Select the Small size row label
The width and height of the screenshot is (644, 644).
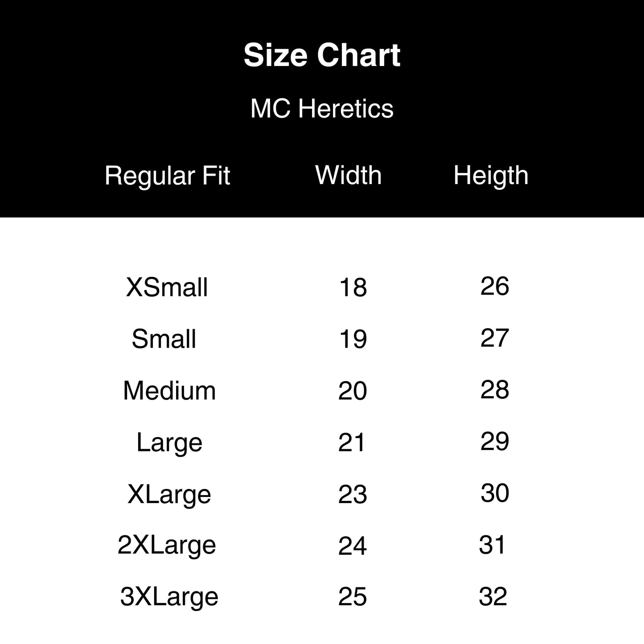pyautogui.click(x=164, y=339)
